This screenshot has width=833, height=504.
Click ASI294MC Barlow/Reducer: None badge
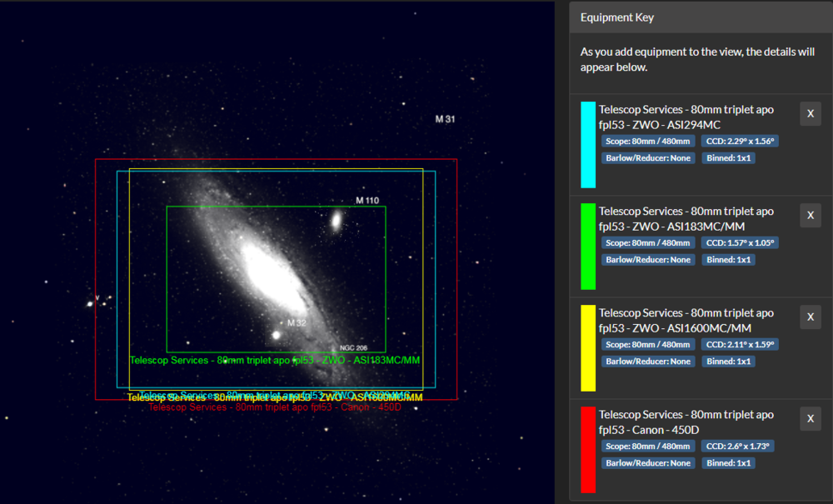(648, 158)
